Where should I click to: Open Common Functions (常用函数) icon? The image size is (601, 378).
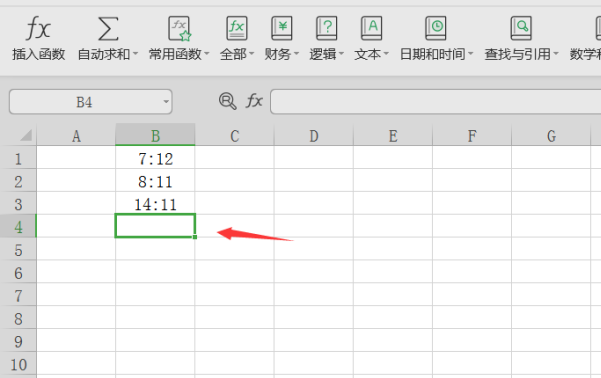coord(179,28)
